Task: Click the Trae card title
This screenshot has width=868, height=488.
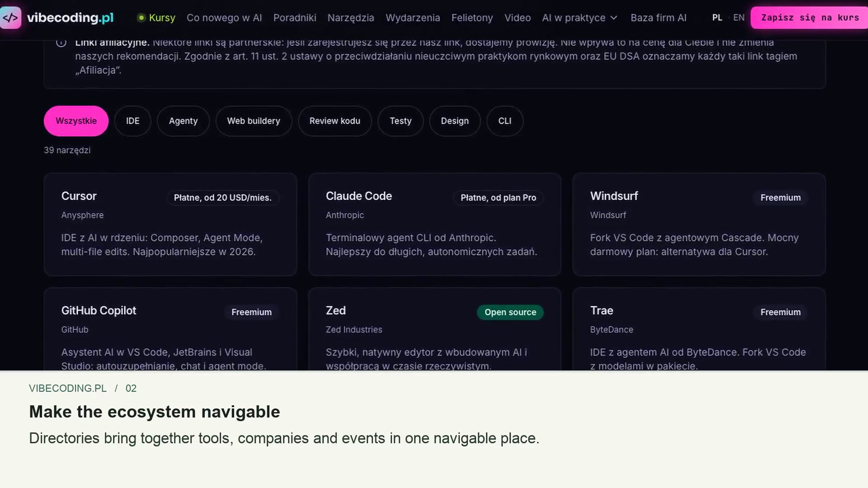Action: (x=602, y=311)
